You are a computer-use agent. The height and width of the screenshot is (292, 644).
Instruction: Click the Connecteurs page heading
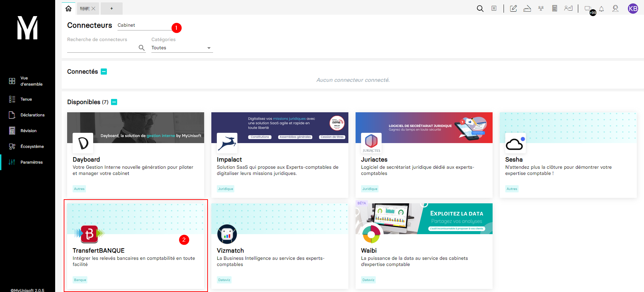(89, 25)
